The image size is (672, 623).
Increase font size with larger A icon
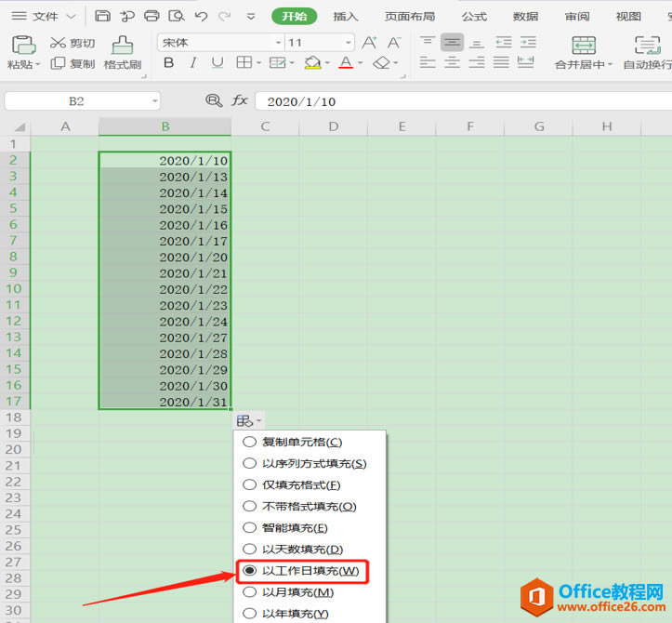369,43
